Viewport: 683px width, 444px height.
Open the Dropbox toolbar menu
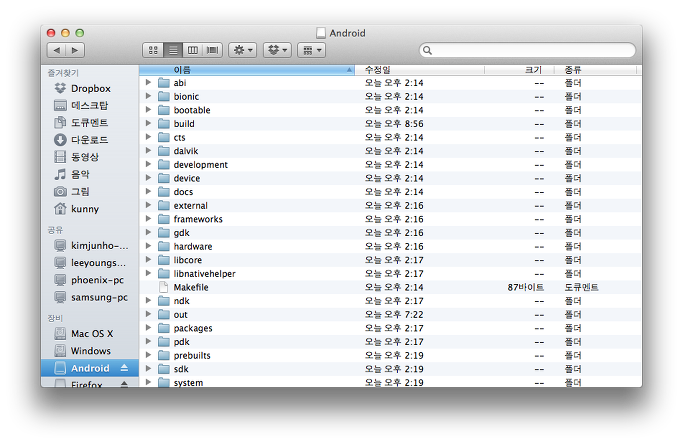click(277, 51)
